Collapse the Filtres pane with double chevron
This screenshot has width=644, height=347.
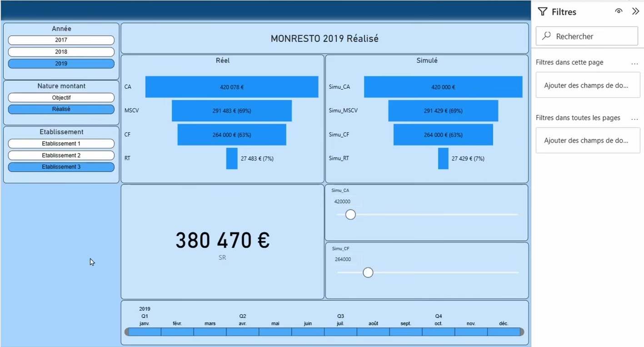(635, 11)
